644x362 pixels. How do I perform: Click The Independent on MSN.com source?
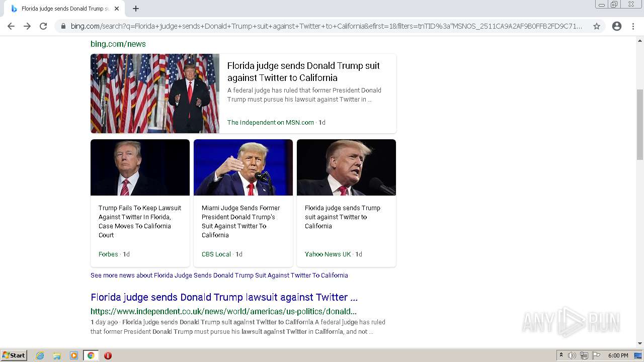point(270,122)
